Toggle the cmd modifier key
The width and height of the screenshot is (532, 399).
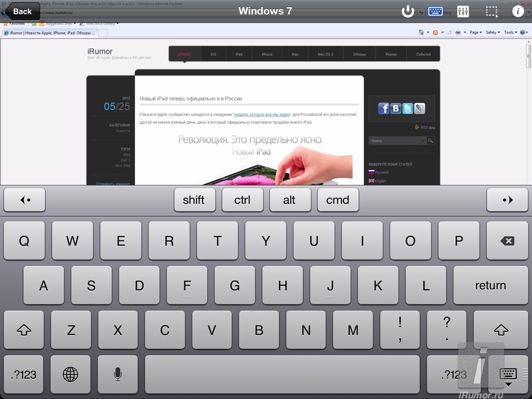(x=338, y=200)
